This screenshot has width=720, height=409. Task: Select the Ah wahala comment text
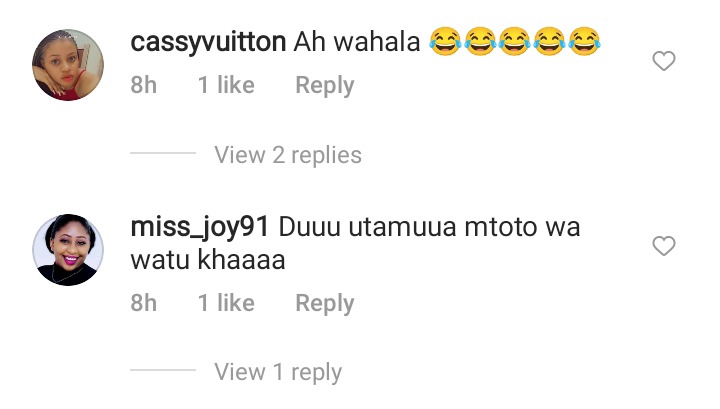[357, 42]
